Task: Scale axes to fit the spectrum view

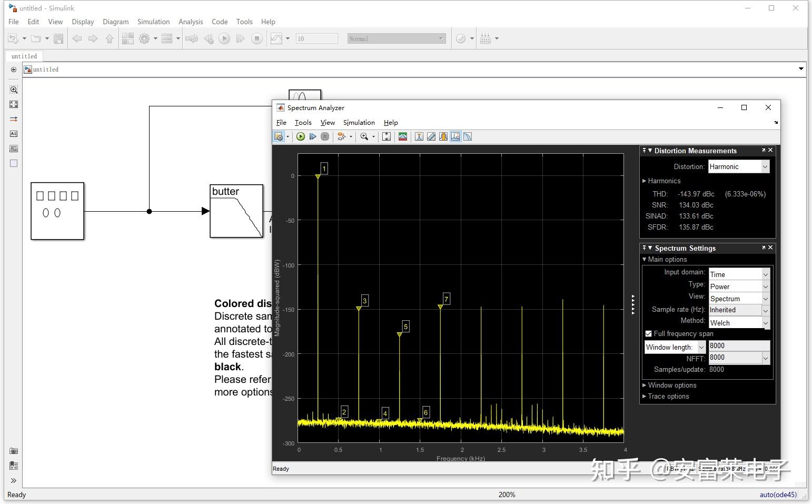Action: [x=387, y=136]
